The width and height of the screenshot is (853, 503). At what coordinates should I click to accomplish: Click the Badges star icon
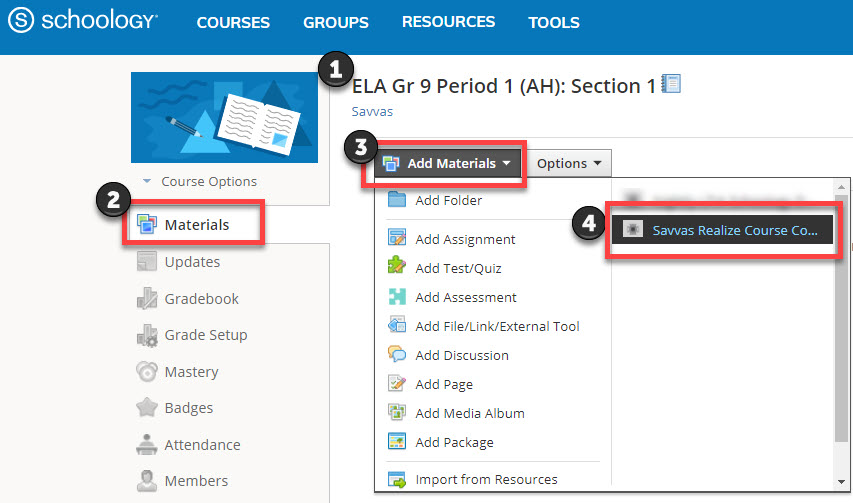click(x=147, y=407)
